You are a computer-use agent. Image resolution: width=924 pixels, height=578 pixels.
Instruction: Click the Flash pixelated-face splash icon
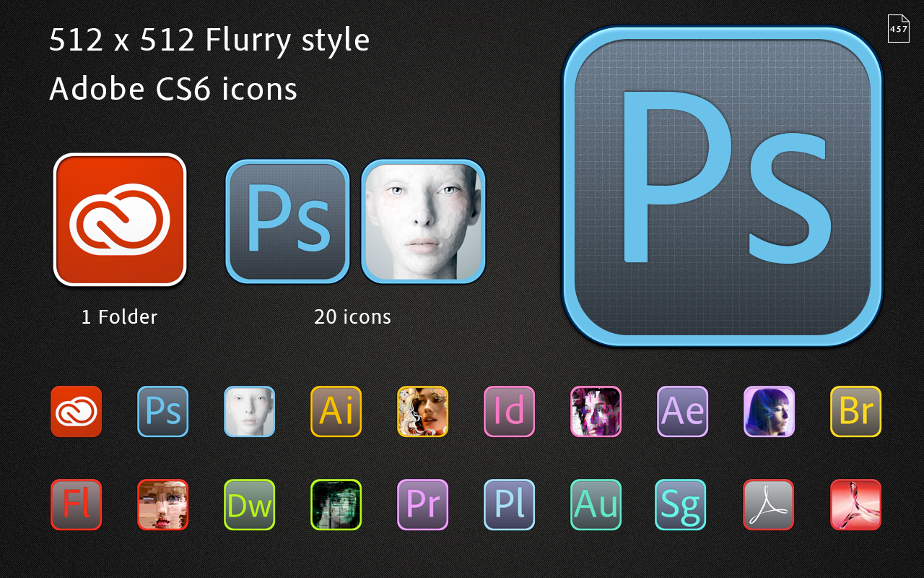point(163,505)
